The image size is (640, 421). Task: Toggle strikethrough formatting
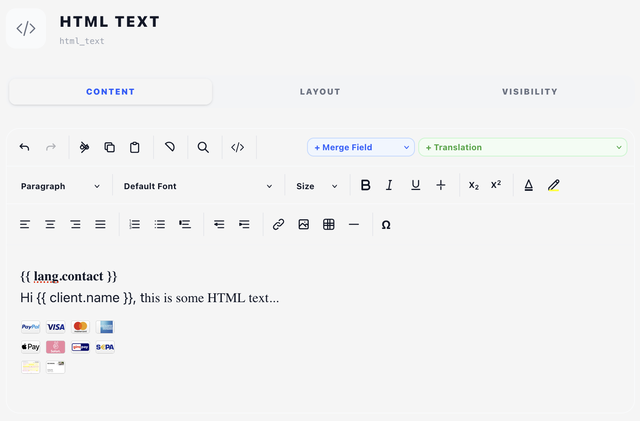pyautogui.click(x=441, y=185)
